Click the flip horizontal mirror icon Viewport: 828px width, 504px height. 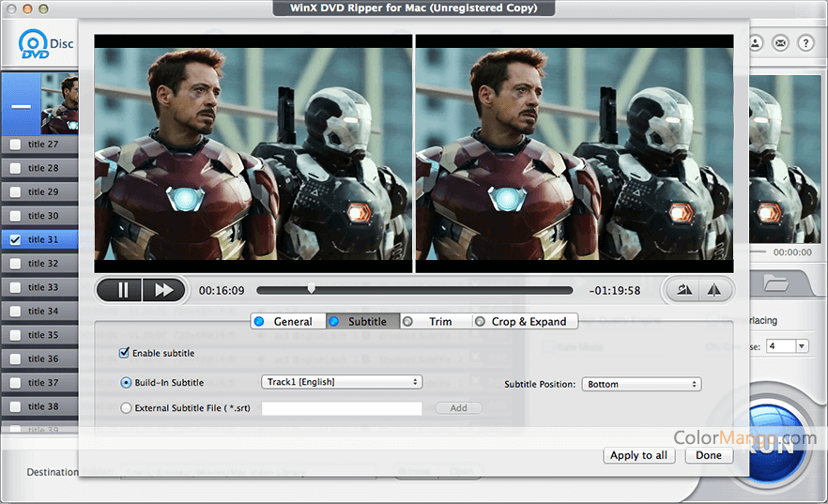tap(714, 290)
